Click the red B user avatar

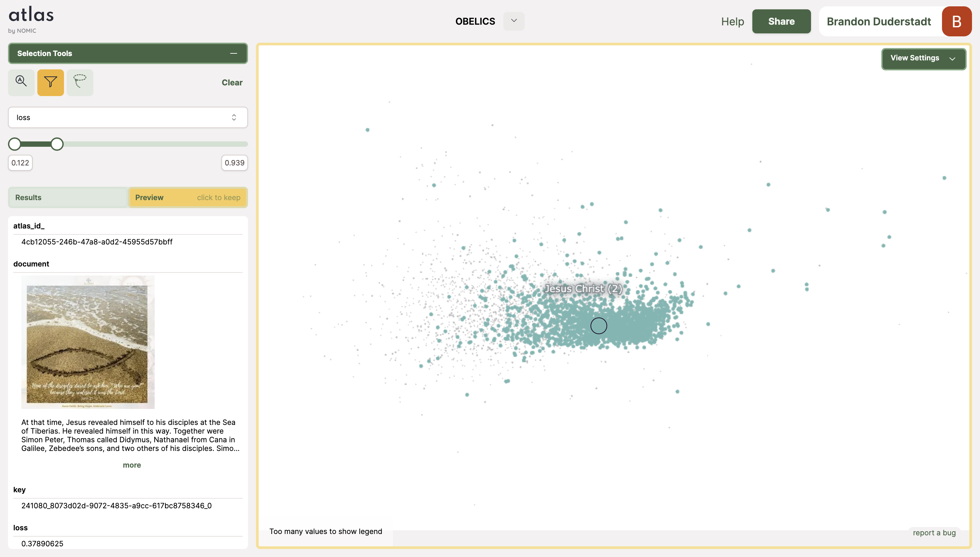pyautogui.click(x=956, y=21)
